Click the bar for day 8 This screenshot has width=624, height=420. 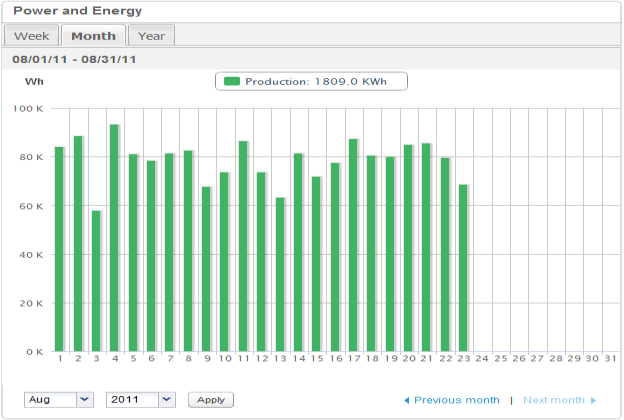[x=188, y=251]
